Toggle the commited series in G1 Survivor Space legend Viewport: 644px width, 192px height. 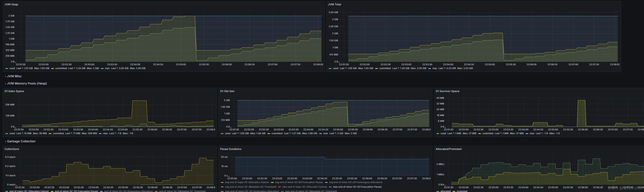point(488,133)
